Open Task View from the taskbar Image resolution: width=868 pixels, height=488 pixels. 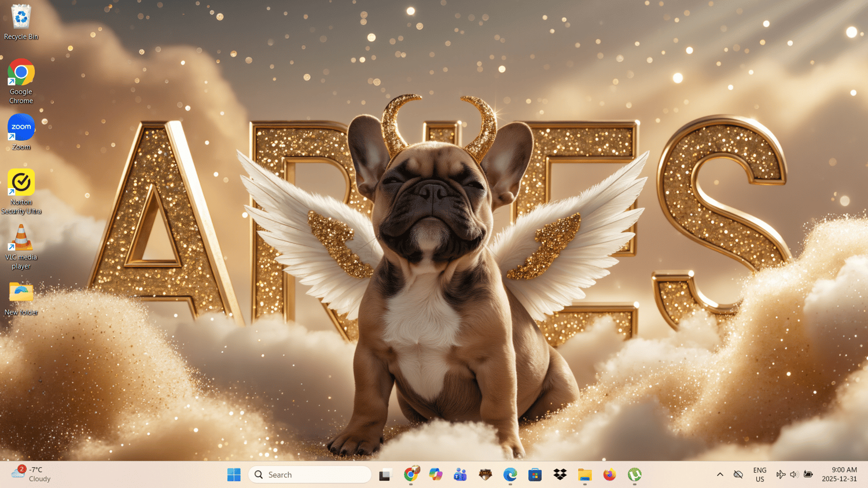(385, 475)
